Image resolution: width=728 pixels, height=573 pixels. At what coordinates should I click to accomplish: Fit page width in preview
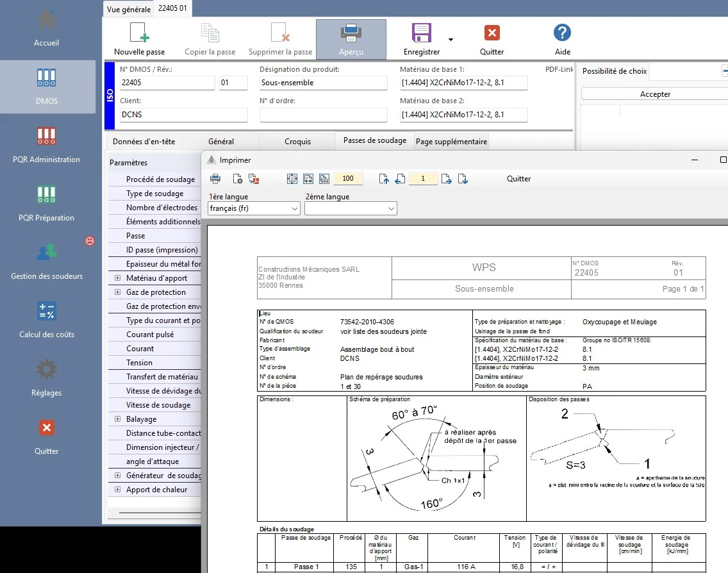(308, 179)
